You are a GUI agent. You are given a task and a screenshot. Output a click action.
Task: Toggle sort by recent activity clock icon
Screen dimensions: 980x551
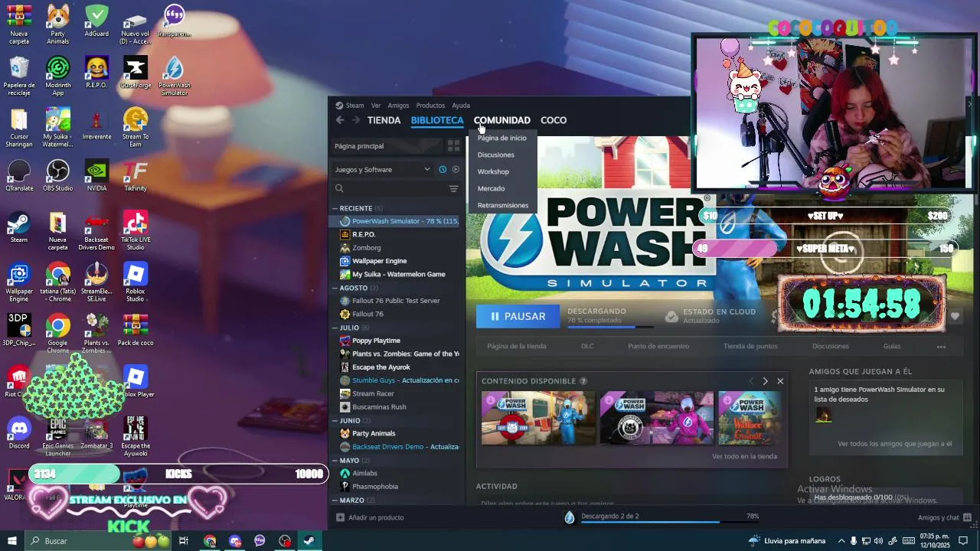coord(443,169)
